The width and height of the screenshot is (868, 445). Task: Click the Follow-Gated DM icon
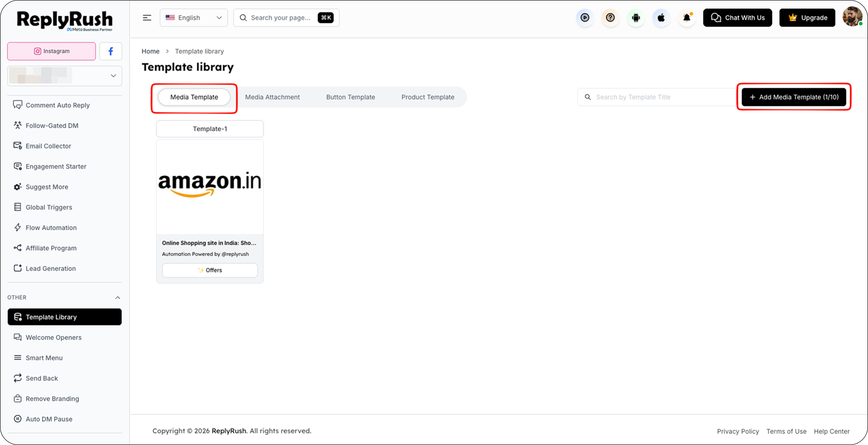(18, 125)
